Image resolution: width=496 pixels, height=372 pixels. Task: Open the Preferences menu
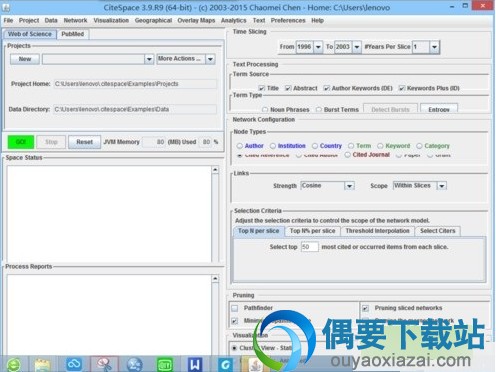click(x=288, y=21)
